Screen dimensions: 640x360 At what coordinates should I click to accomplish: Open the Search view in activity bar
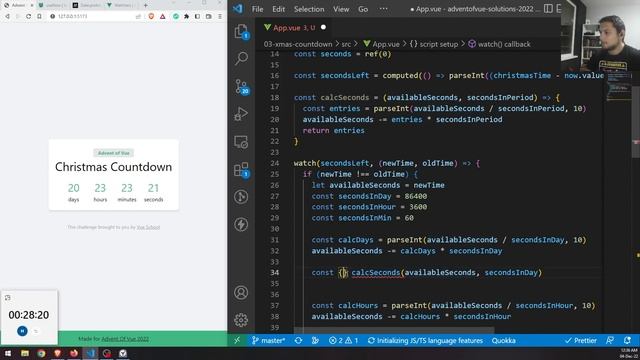coord(241,59)
